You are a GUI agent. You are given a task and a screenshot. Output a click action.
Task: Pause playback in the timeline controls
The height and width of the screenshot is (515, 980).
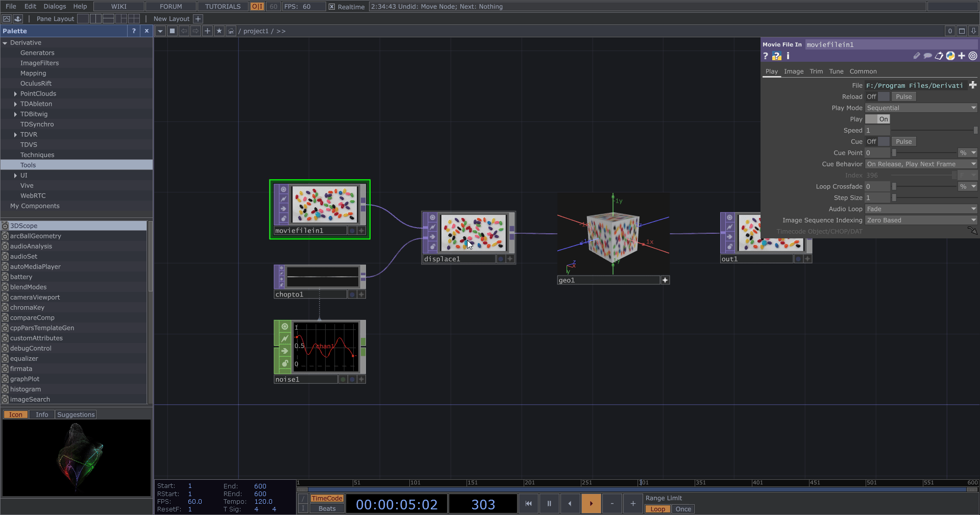pos(549,504)
